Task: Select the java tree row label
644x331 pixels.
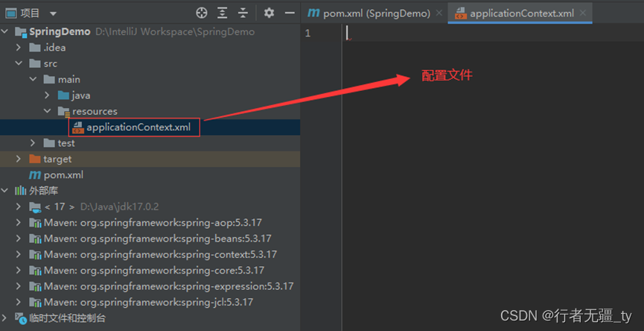Action: click(x=81, y=95)
